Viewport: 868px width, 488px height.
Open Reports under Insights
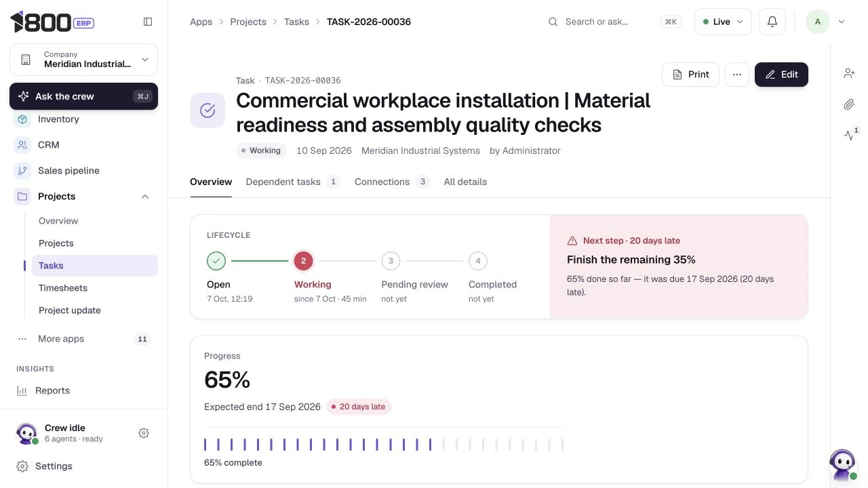(x=84, y=390)
